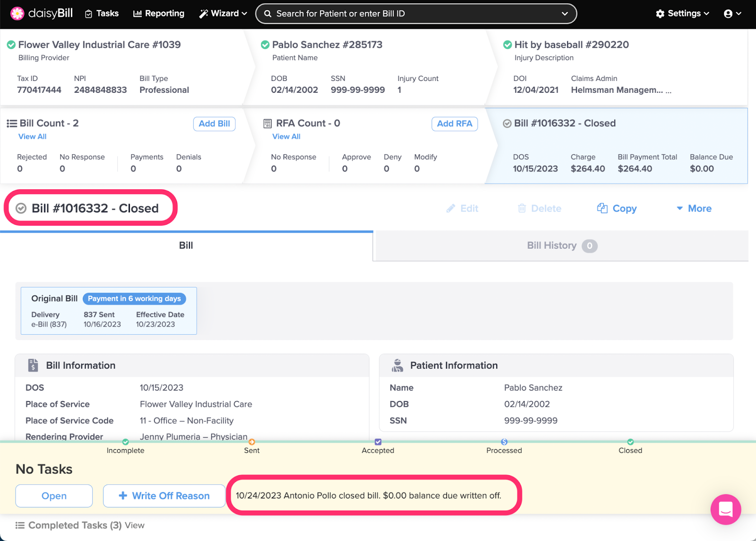Image resolution: width=756 pixels, height=541 pixels.
Task: Click the Processed status marker
Action: click(504, 442)
